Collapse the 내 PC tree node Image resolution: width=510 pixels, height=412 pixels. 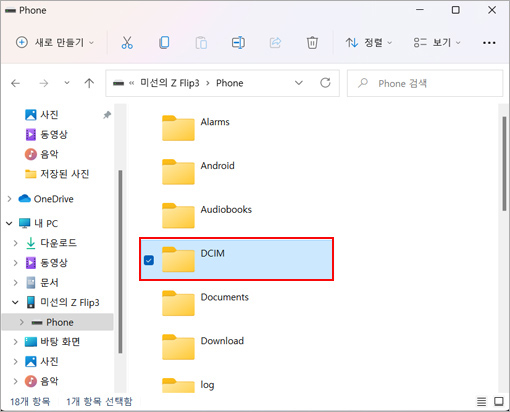coord(9,223)
